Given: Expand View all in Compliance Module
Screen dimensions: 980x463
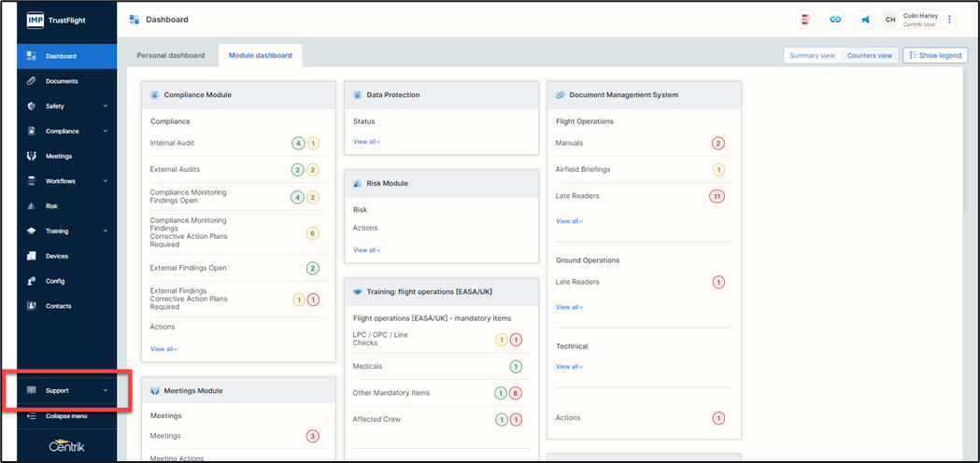Looking at the screenshot, I should (163, 349).
